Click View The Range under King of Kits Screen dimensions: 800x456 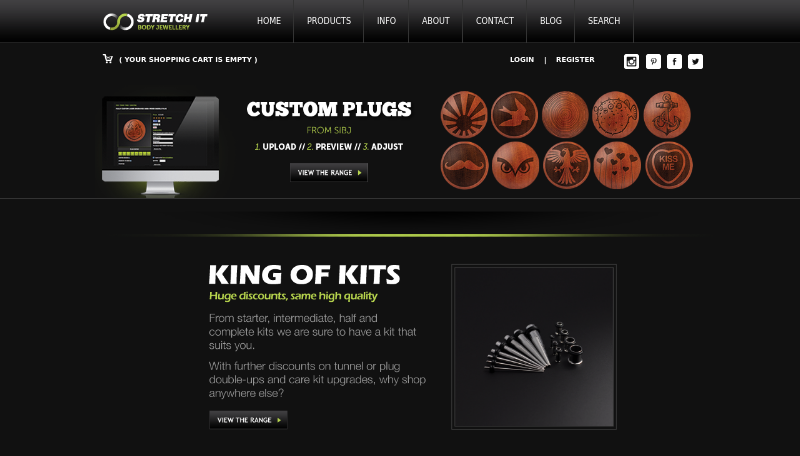248,420
